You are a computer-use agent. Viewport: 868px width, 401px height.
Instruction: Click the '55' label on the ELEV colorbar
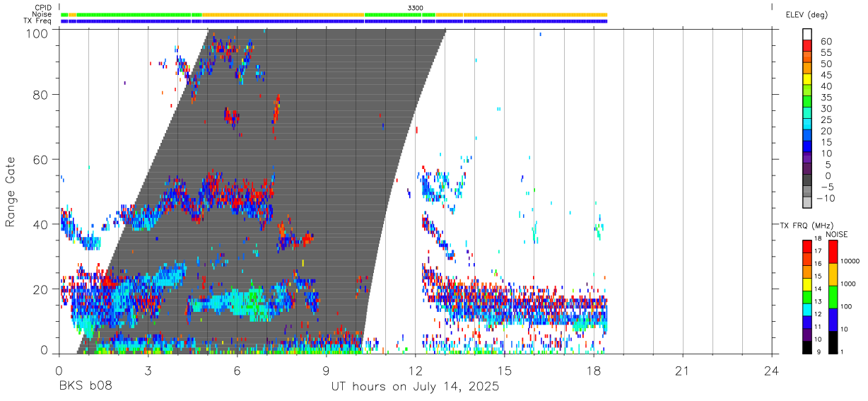tap(827, 52)
